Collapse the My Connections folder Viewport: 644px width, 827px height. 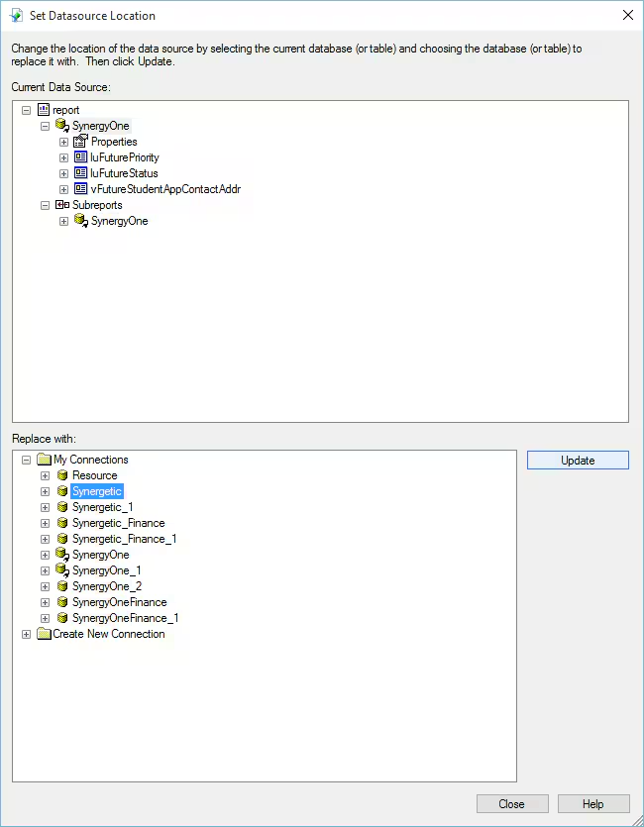[x=27, y=460]
